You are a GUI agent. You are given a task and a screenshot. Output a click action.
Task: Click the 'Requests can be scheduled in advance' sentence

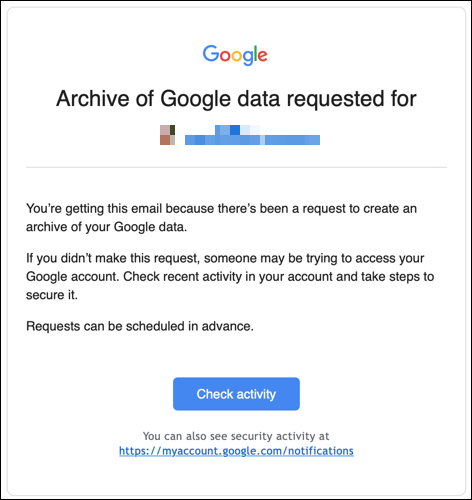(140, 326)
